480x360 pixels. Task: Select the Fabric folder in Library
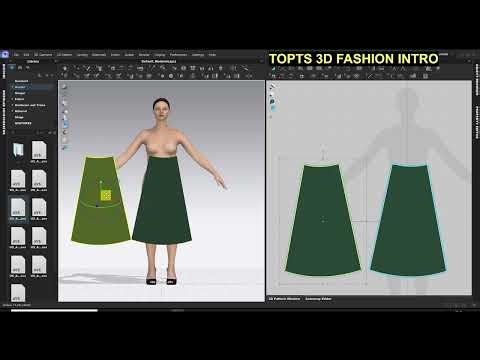[19, 99]
